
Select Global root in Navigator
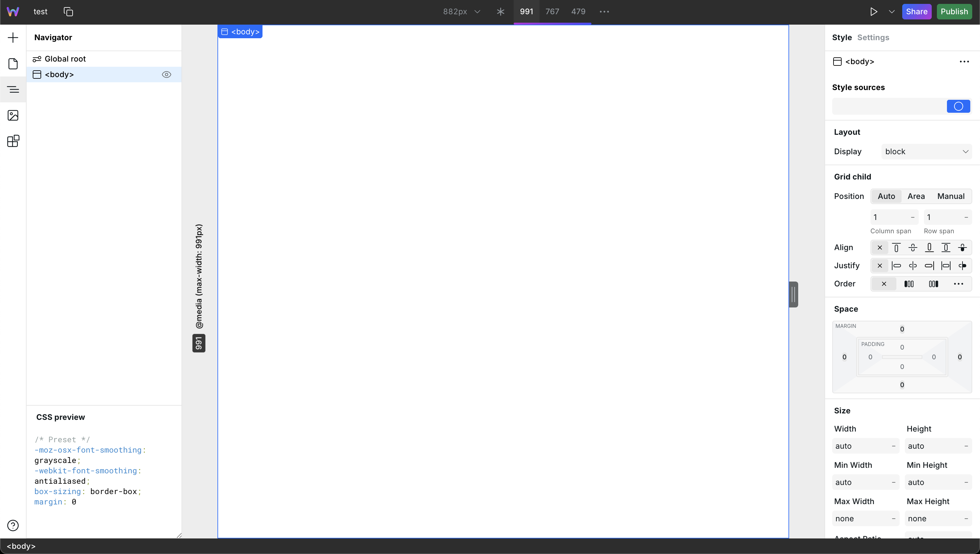(104, 59)
